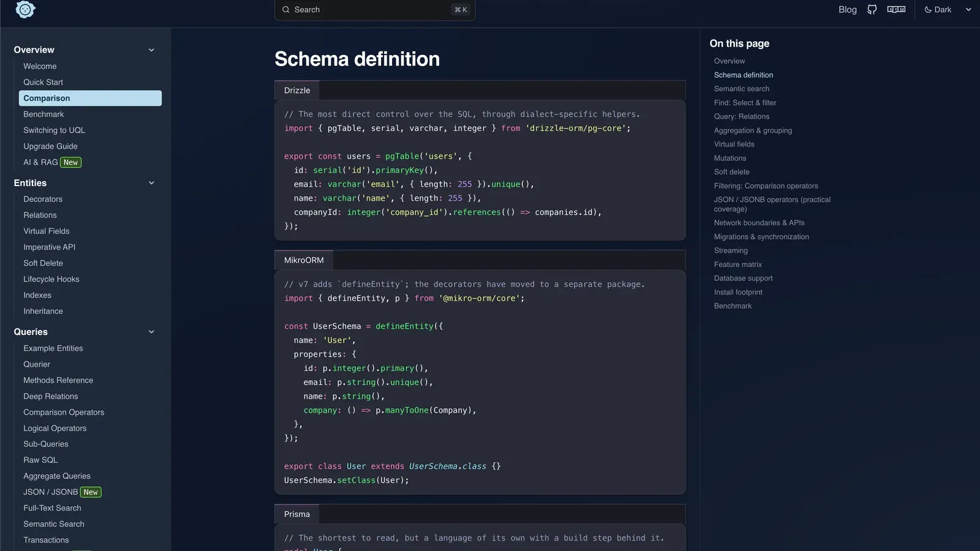The image size is (980, 551).
Task: Jump to Feature matrix section
Action: (737, 264)
